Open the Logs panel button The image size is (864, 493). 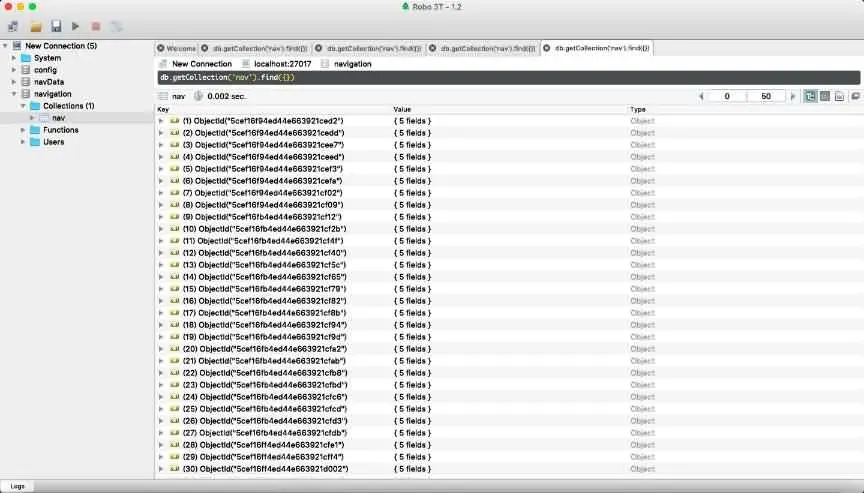pyautogui.click(x=17, y=486)
